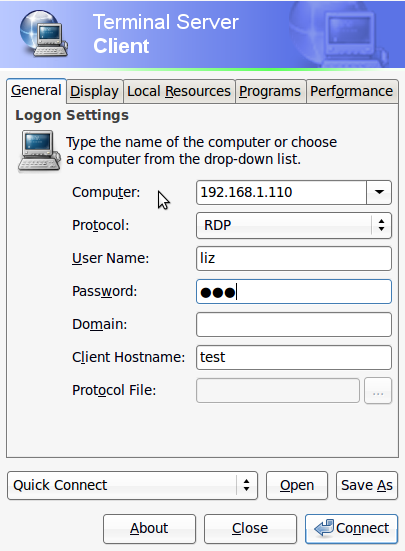Open the Performance tab
405x551 pixels.
pos(352,91)
